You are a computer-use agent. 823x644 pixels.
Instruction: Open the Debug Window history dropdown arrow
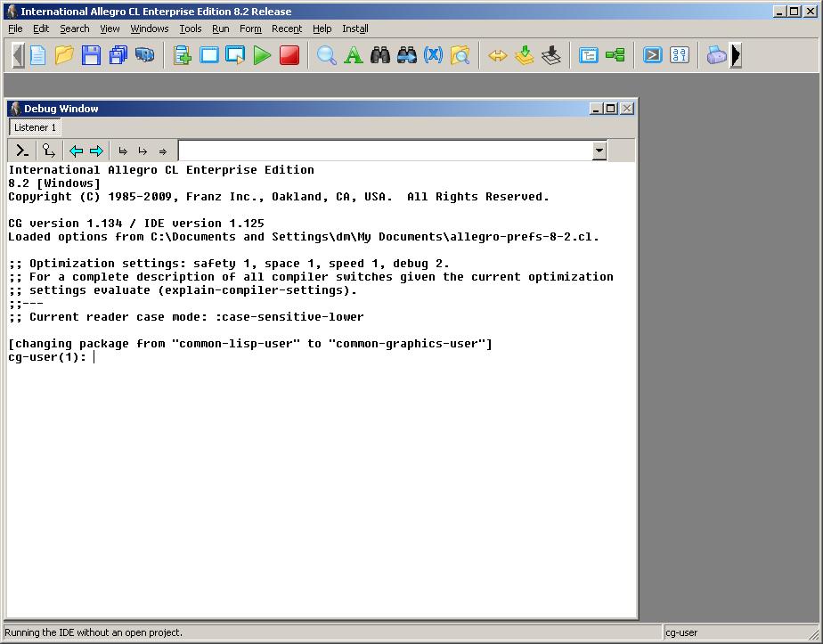pyautogui.click(x=599, y=151)
